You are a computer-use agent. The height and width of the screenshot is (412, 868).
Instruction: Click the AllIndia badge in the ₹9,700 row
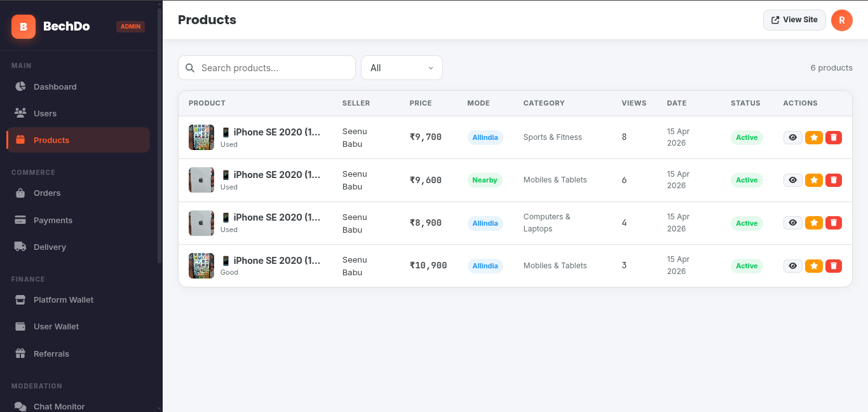(485, 137)
